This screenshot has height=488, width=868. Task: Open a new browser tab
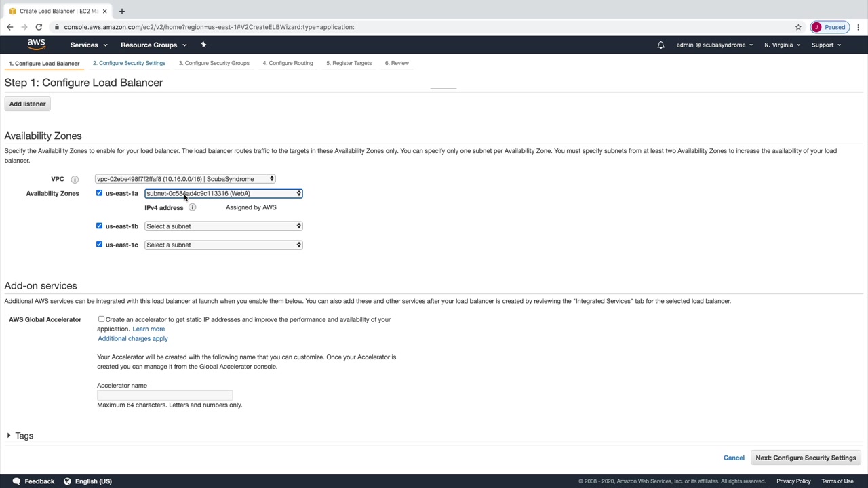[x=122, y=11]
